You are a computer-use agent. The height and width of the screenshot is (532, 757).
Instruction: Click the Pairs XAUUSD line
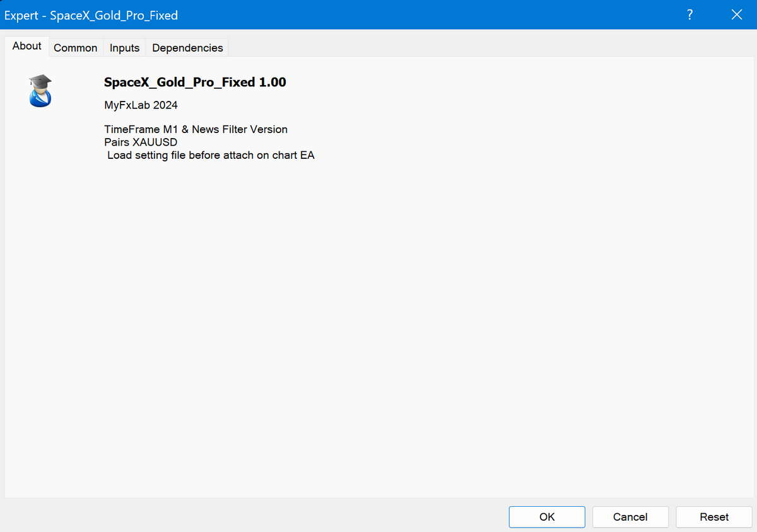(141, 142)
